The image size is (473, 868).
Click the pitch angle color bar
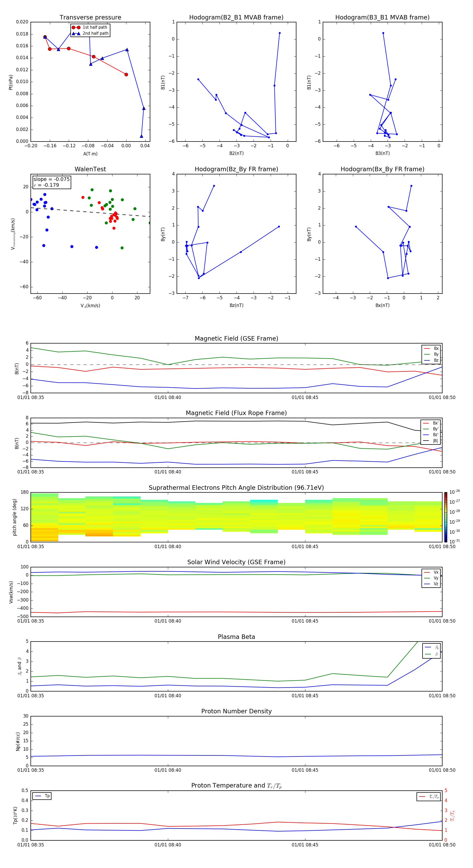point(445,517)
